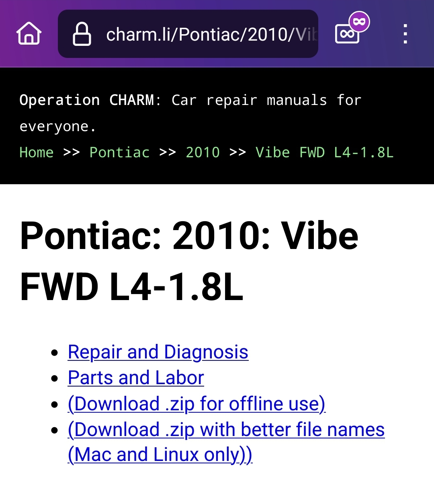434x504 pixels.
Task: Click the >> separator after Pontiac
Action: [168, 152]
